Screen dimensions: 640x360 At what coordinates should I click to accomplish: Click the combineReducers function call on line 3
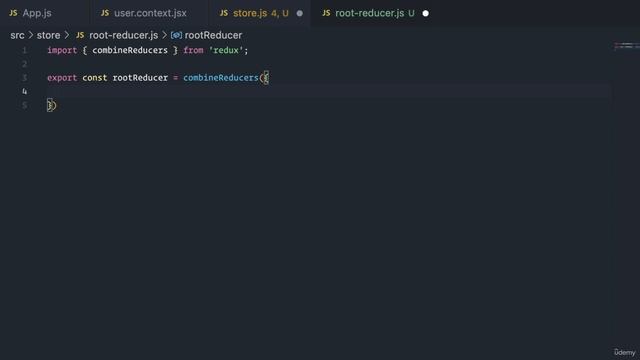tap(221, 78)
